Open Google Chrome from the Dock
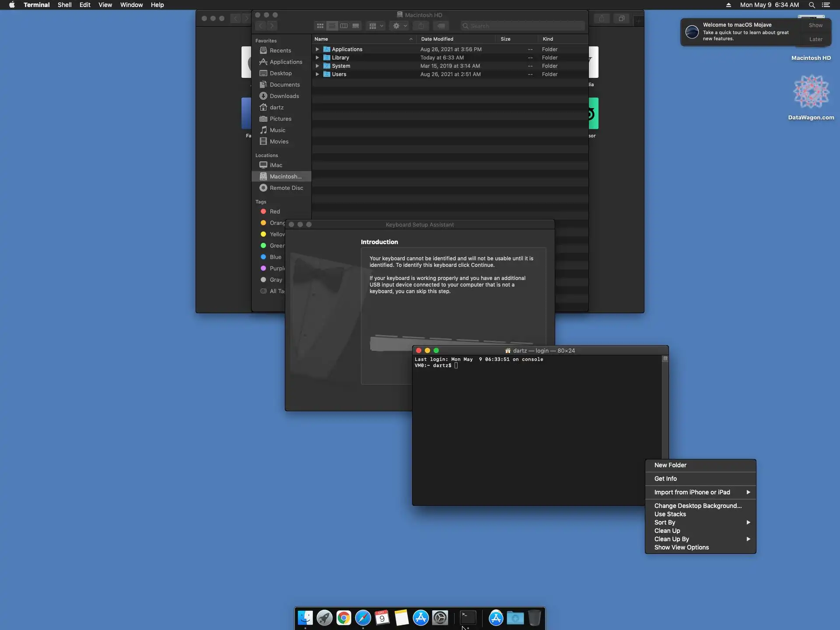The width and height of the screenshot is (840, 630). [x=344, y=618]
